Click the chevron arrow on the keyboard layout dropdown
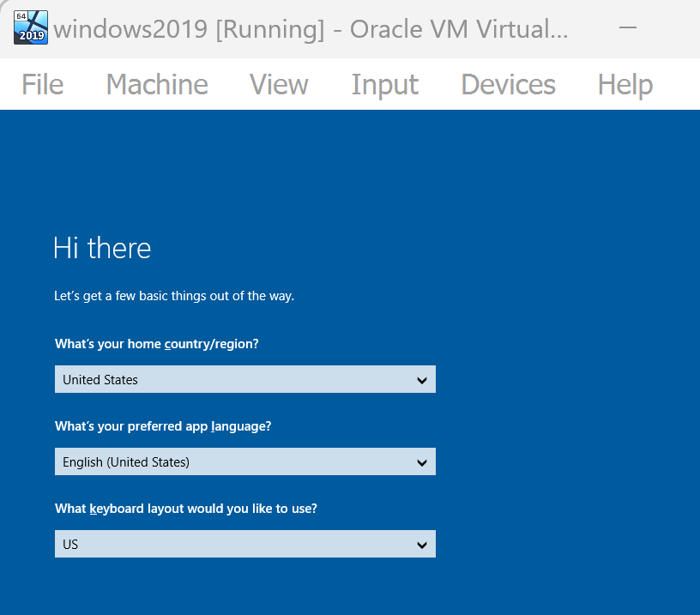The height and width of the screenshot is (615, 700). [422, 545]
